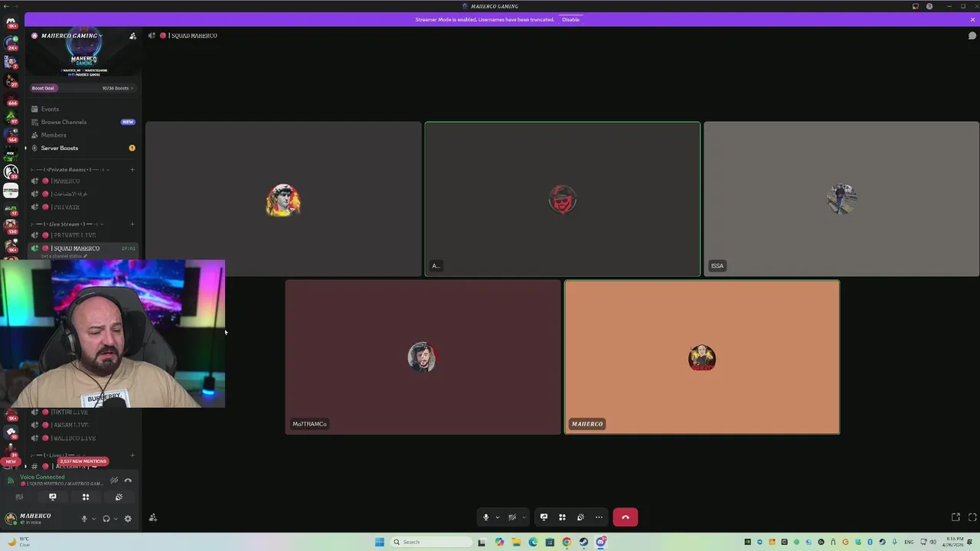Open Windows Start menu
980x551 pixels.
tap(380, 542)
